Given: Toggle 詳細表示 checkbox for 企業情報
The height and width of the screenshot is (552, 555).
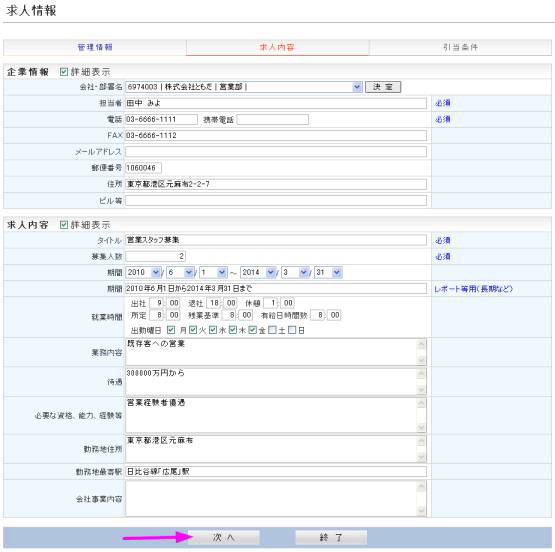Looking at the screenshot, I should click(64, 72).
